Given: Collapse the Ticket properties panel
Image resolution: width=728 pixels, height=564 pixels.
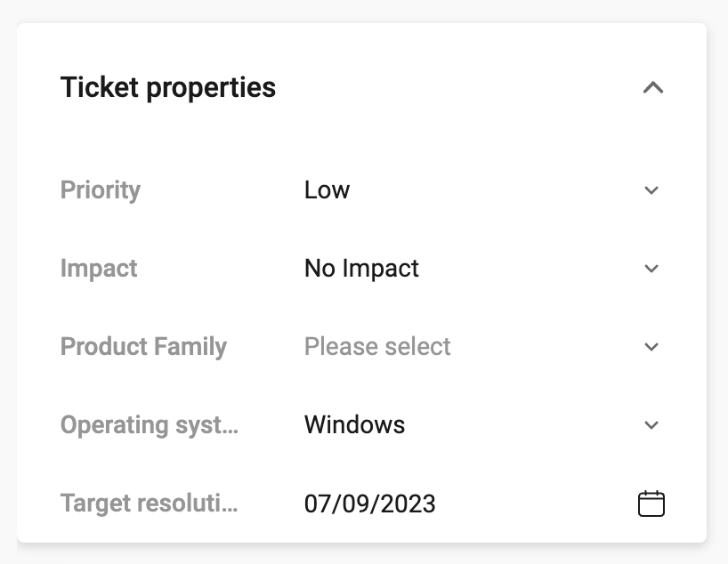Looking at the screenshot, I should click(652, 88).
